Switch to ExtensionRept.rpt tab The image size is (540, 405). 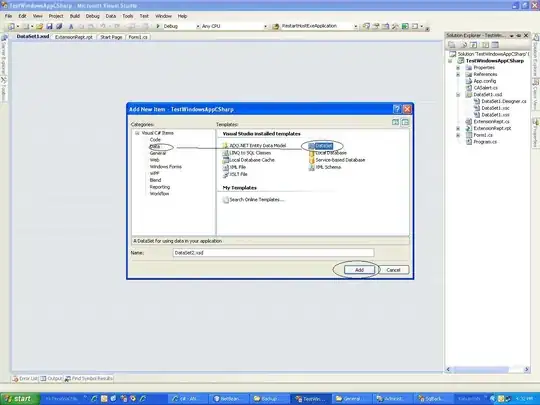tap(74, 37)
